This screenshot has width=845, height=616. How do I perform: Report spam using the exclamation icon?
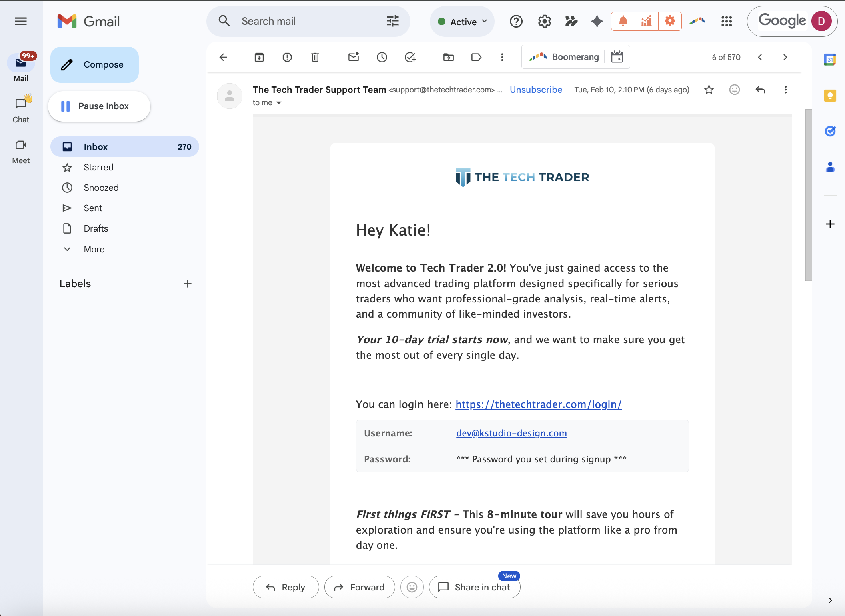(287, 57)
